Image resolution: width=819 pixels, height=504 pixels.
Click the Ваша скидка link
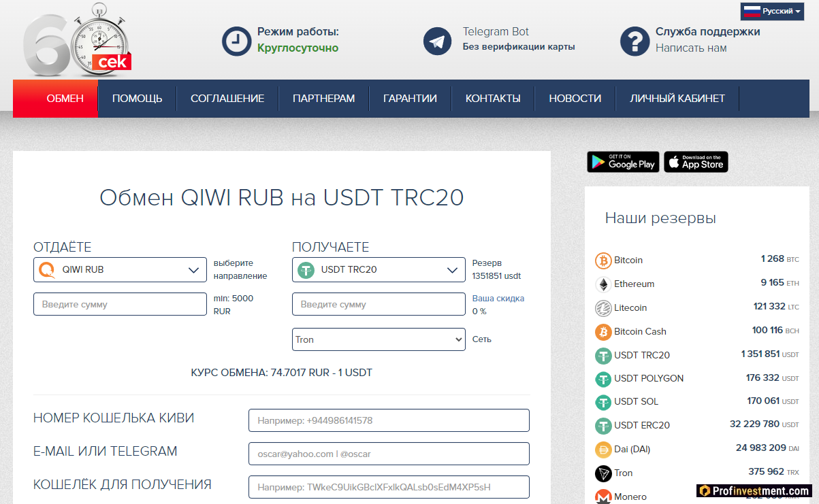pyautogui.click(x=498, y=299)
